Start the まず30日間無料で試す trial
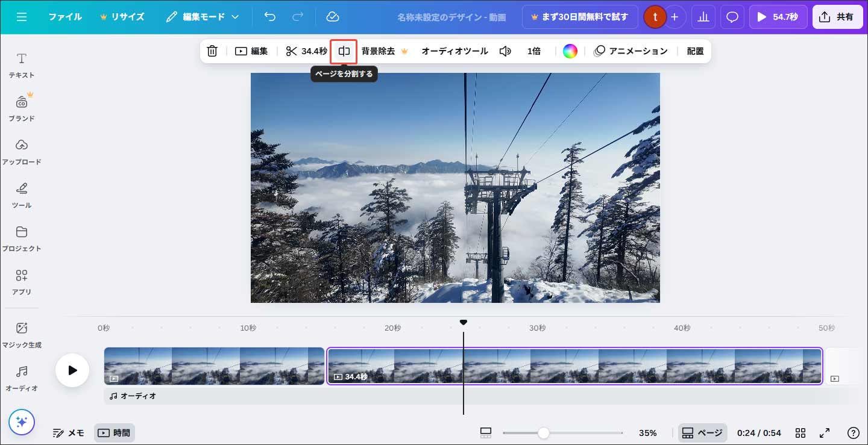The image size is (868, 445). [x=580, y=17]
